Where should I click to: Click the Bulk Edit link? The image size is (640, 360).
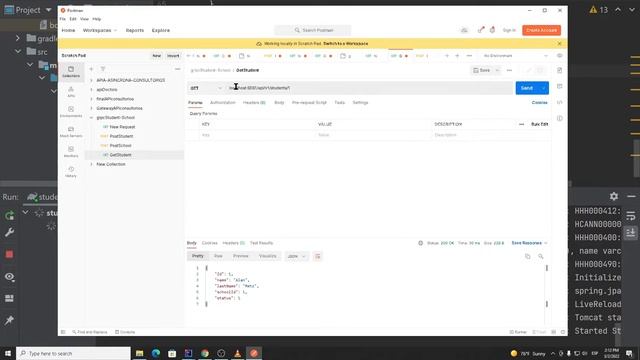pyautogui.click(x=539, y=124)
